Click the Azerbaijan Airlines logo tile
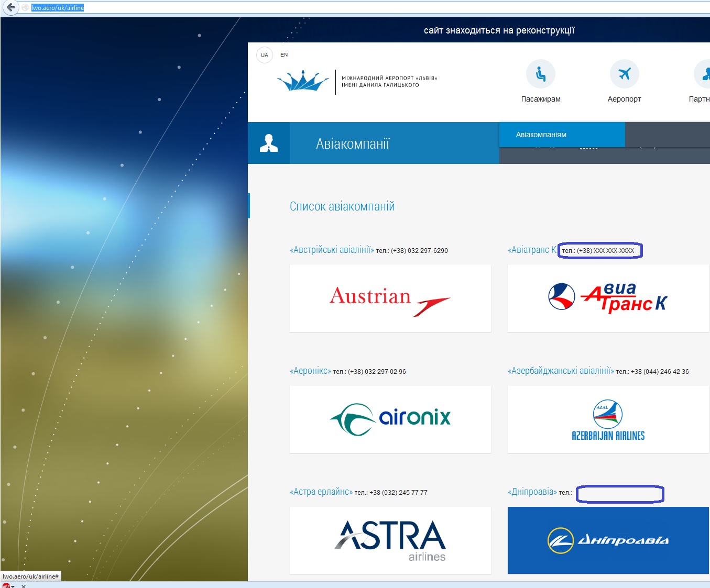This screenshot has height=588, width=710. click(608, 419)
